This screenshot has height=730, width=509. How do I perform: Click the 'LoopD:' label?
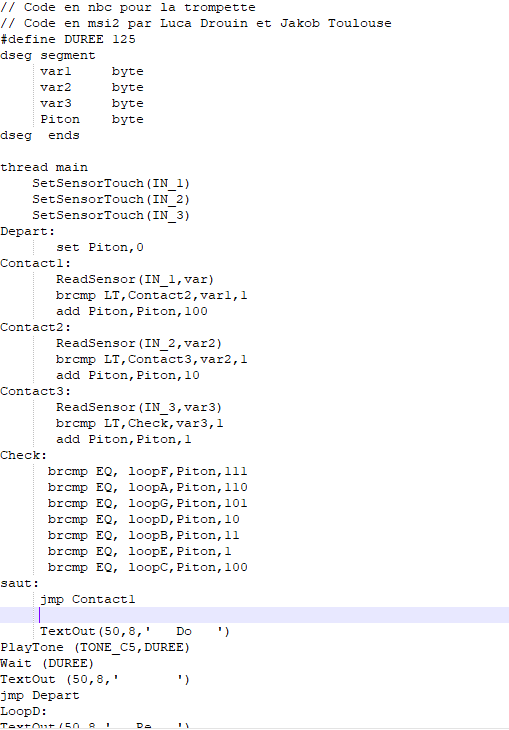pos(24,711)
